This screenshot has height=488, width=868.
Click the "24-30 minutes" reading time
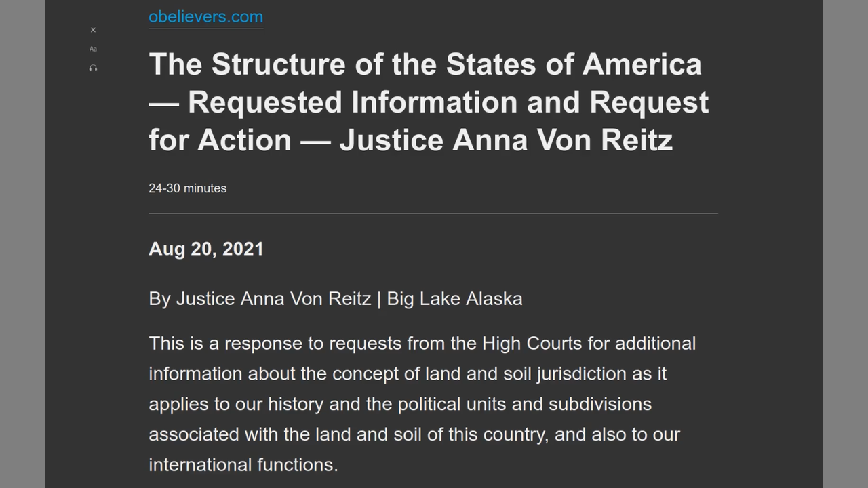pos(187,188)
